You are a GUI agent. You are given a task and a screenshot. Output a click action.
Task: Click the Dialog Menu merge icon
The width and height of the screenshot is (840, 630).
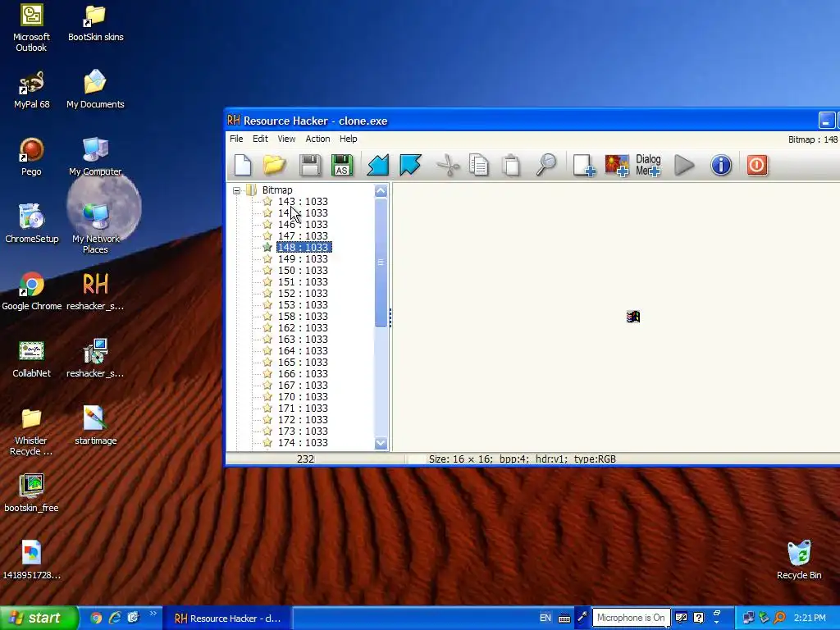point(648,165)
